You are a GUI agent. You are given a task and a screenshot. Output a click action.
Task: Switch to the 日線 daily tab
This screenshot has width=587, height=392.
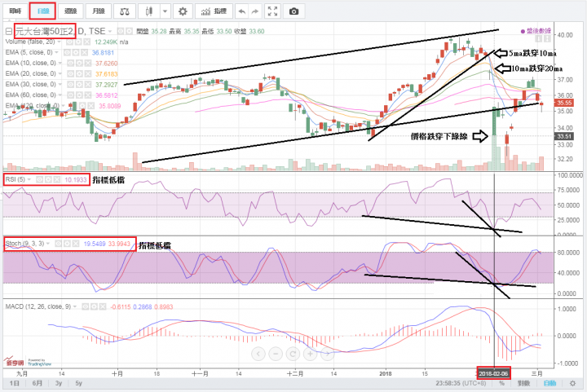[43, 11]
